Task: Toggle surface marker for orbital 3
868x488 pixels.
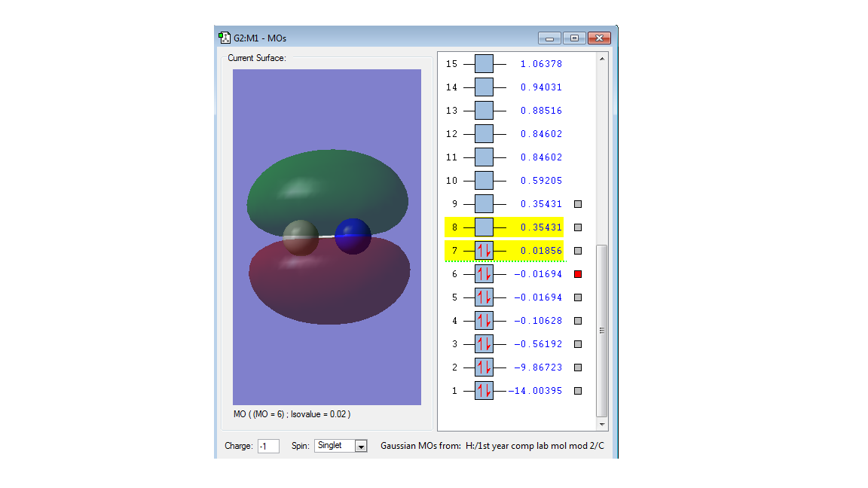Action: click(x=578, y=344)
